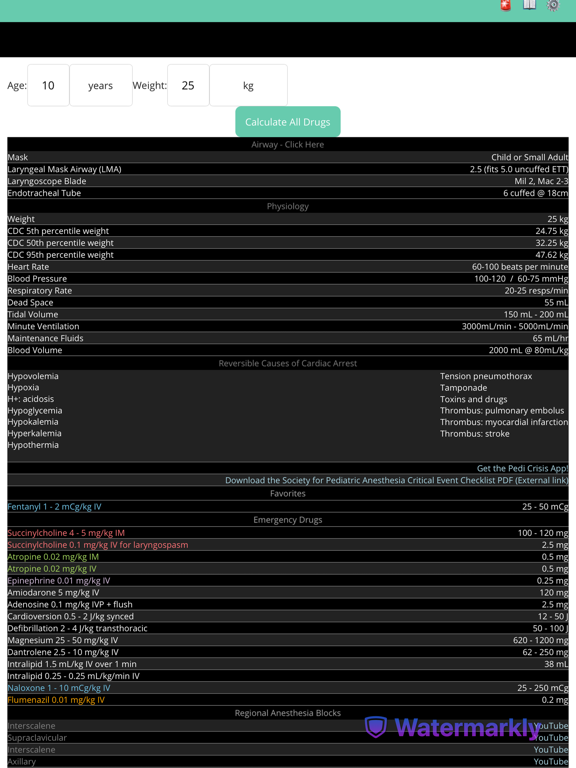The height and width of the screenshot is (768, 576).
Task: Select Naloxone 1 - 10 mCg/kg IV
Action: [59, 688]
